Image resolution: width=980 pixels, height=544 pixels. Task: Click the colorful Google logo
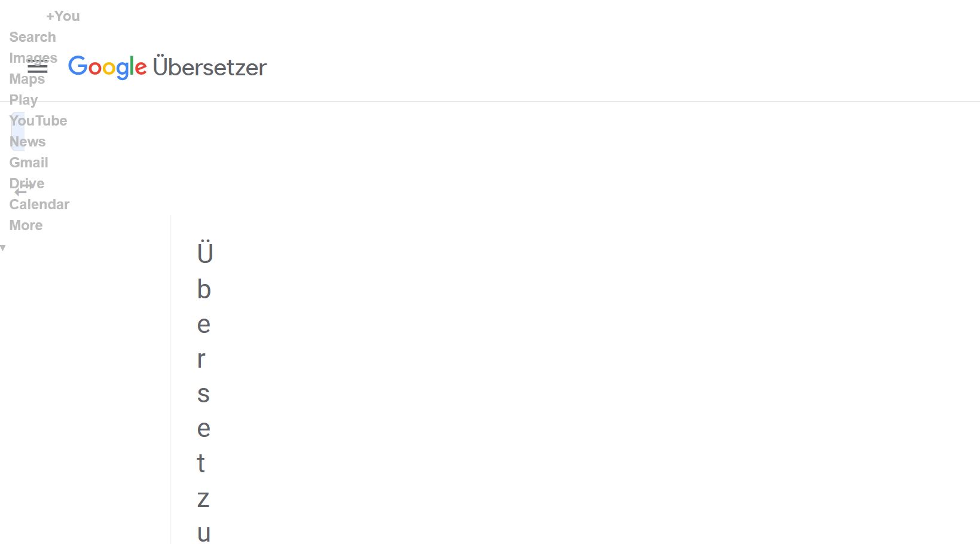tap(108, 67)
